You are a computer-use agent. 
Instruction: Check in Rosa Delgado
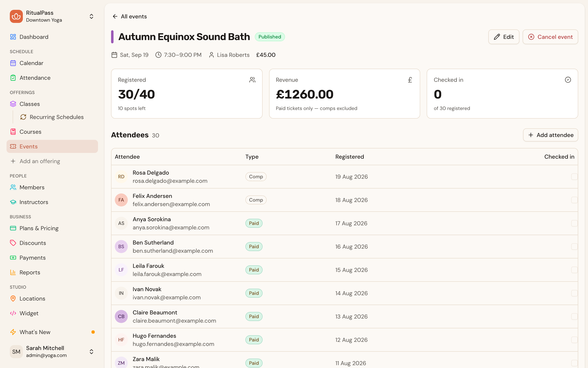[x=574, y=176]
